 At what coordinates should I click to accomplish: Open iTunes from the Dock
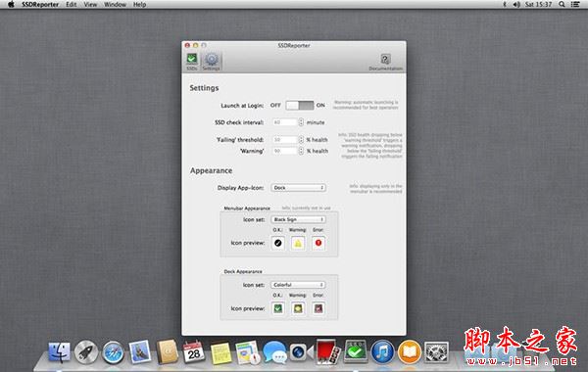[x=382, y=352]
